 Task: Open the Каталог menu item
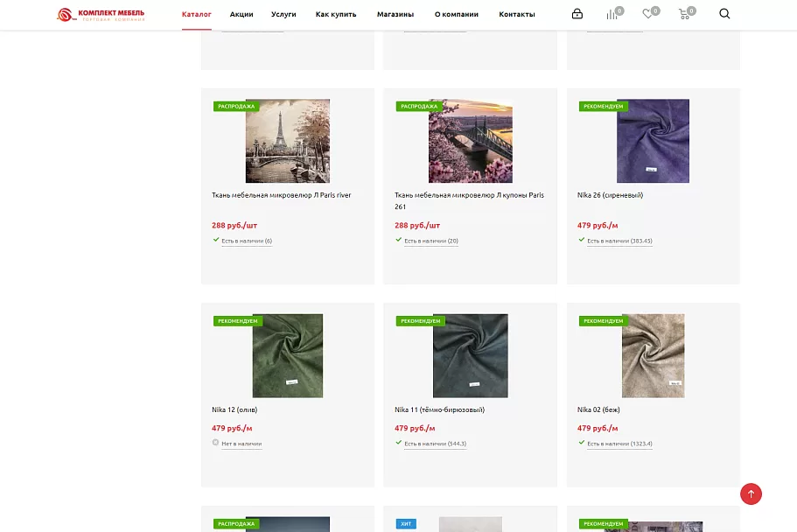[x=197, y=14]
